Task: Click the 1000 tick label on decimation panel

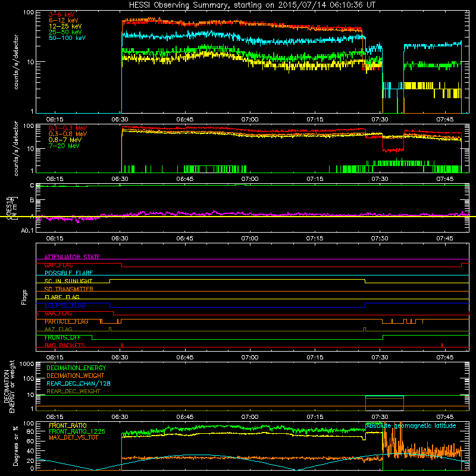Action: tap(27, 364)
